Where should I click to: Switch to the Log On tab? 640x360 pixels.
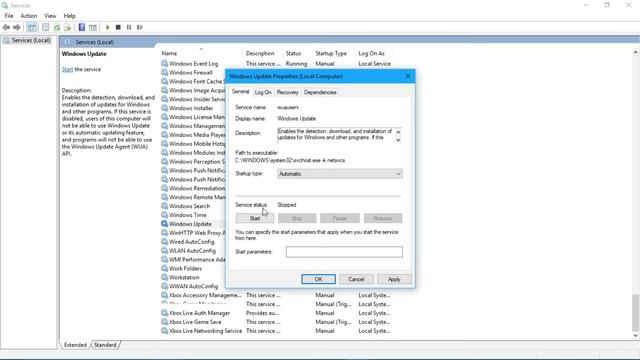(263, 92)
